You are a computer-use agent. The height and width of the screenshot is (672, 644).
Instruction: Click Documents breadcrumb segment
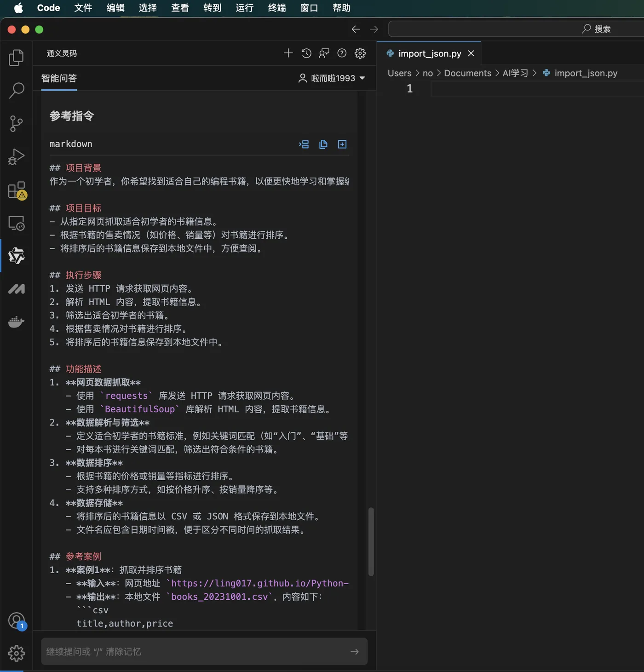467,73
